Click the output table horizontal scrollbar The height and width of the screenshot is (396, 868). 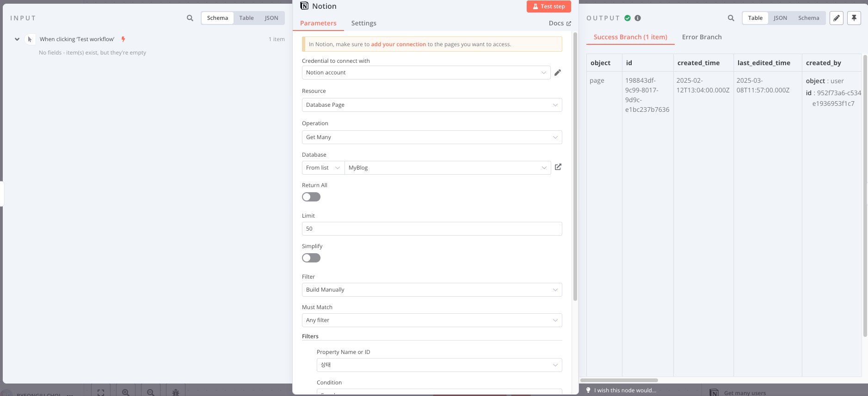[x=619, y=380]
